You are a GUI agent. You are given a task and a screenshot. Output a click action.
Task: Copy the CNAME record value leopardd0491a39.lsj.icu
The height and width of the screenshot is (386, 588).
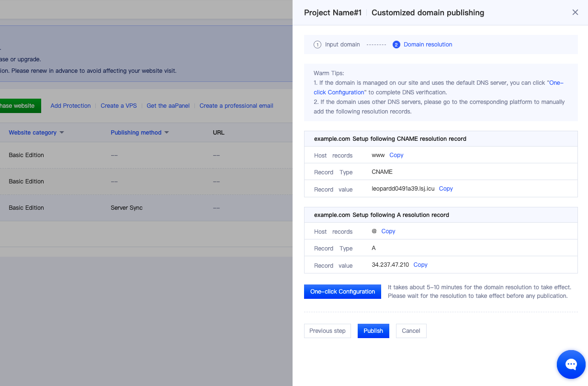445,189
